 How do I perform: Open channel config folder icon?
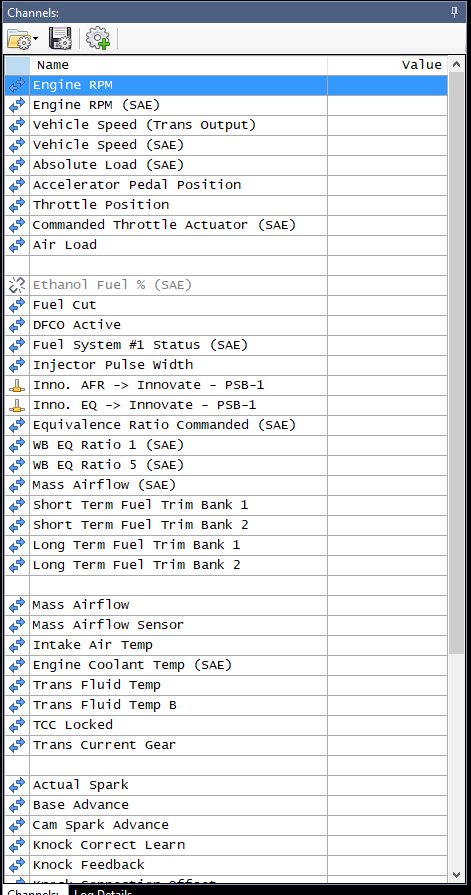click(x=19, y=39)
